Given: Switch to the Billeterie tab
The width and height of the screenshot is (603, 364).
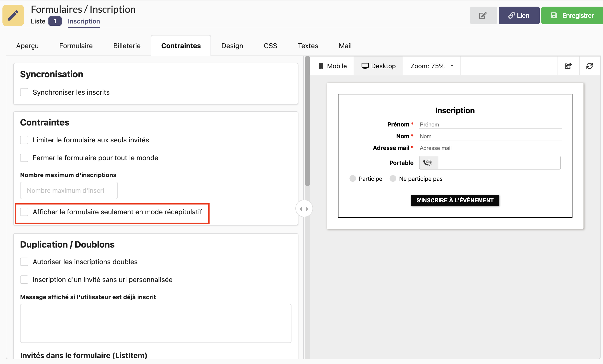Looking at the screenshot, I should pos(127,46).
